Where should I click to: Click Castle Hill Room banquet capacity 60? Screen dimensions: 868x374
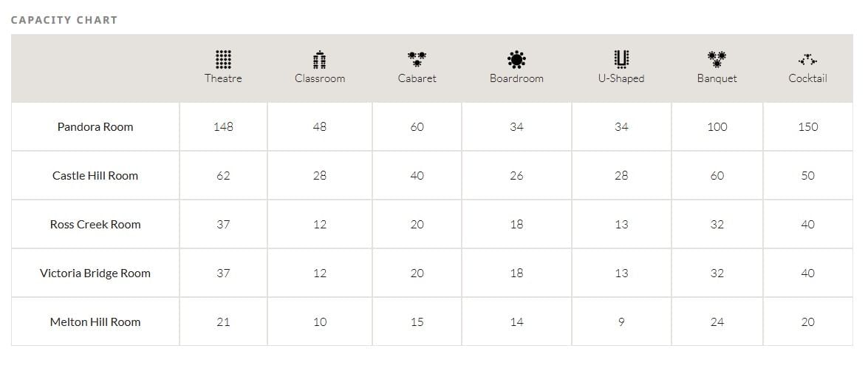[x=717, y=176]
